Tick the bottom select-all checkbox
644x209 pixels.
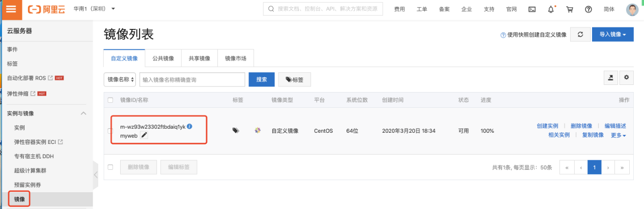pos(110,167)
